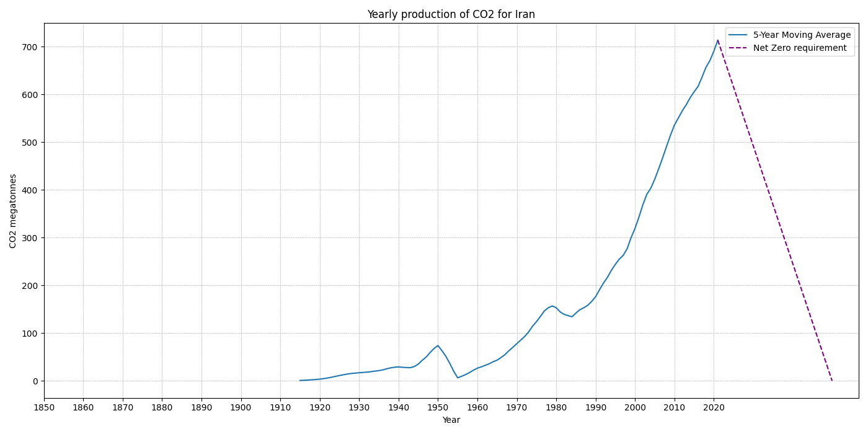Click the emissions peak point near 2021
The width and height of the screenshot is (868, 434).
718,40
